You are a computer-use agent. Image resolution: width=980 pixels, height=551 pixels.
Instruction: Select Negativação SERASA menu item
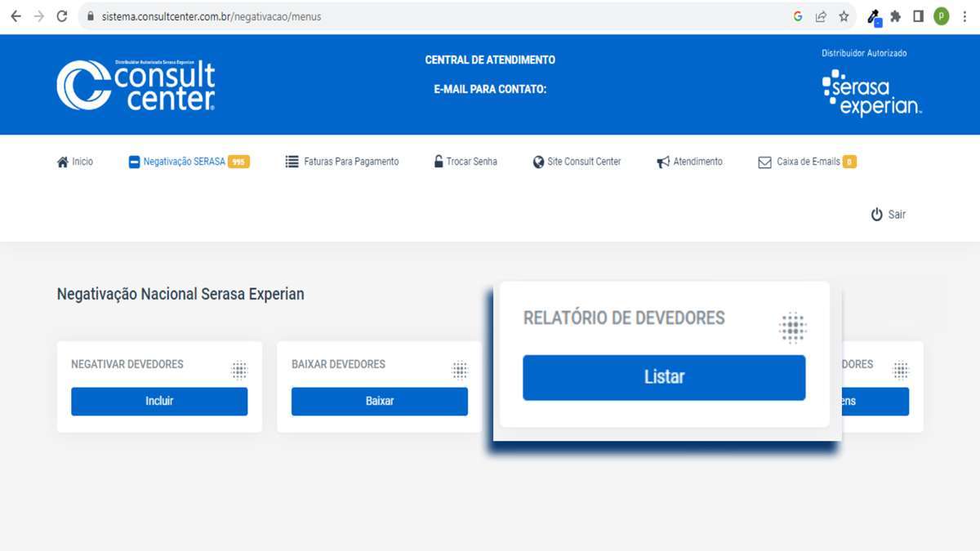click(x=184, y=162)
